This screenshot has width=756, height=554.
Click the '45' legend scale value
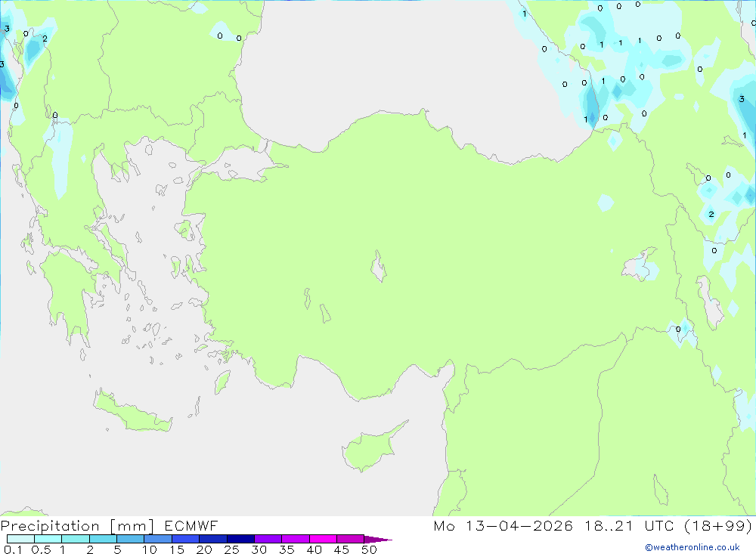coord(342,549)
